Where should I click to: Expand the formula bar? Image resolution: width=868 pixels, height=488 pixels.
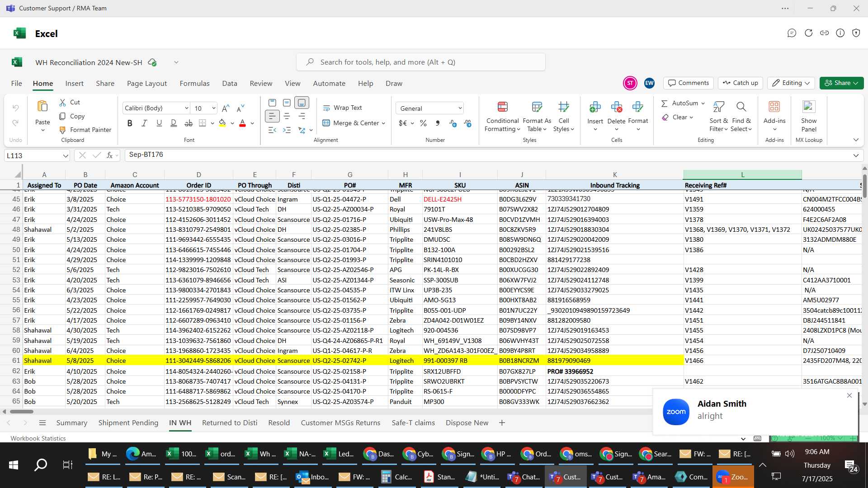pos(855,155)
